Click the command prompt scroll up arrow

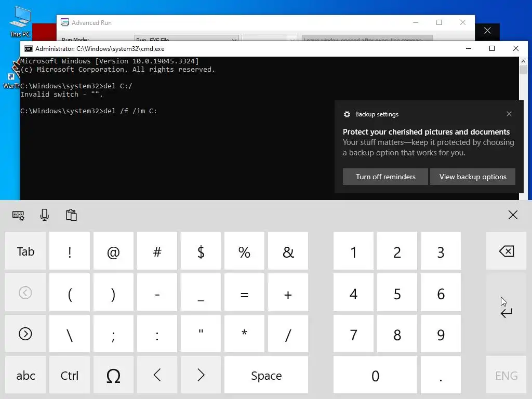click(523, 61)
